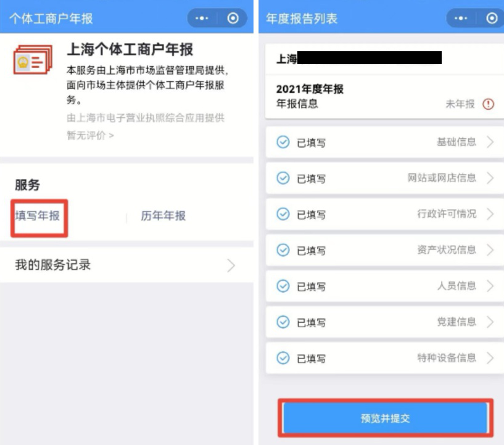Tap the circular close target icon in 个体工商户年报 header
The image size is (504, 445).
233,19
